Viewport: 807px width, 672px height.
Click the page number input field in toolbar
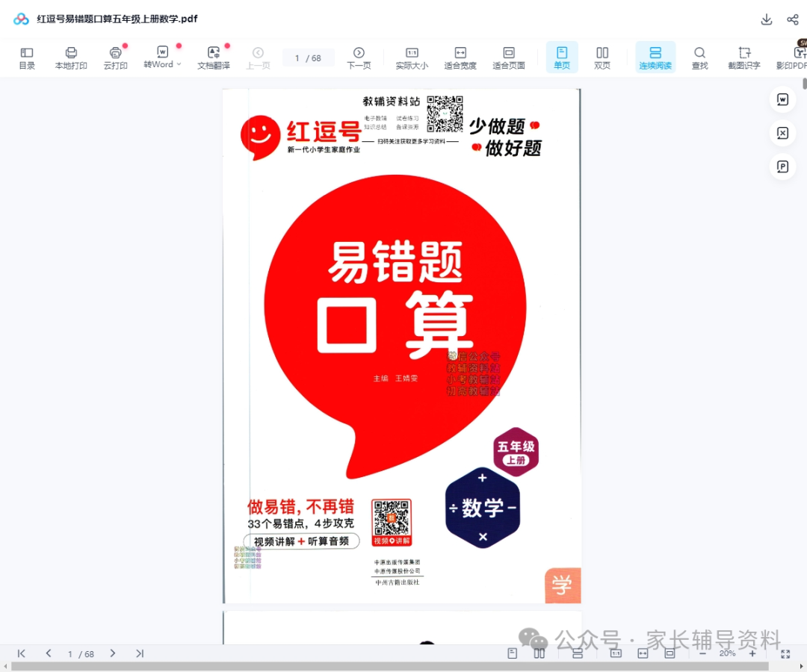tap(308, 58)
